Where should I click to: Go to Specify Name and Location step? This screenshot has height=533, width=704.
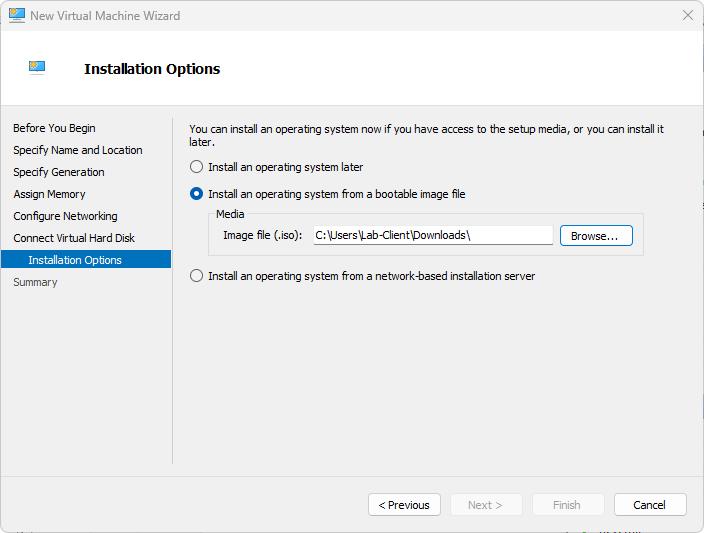point(78,150)
